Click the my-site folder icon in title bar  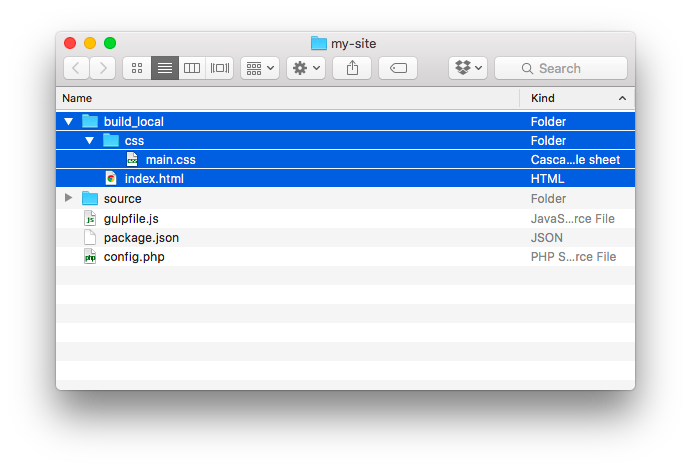tap(319, 43)
